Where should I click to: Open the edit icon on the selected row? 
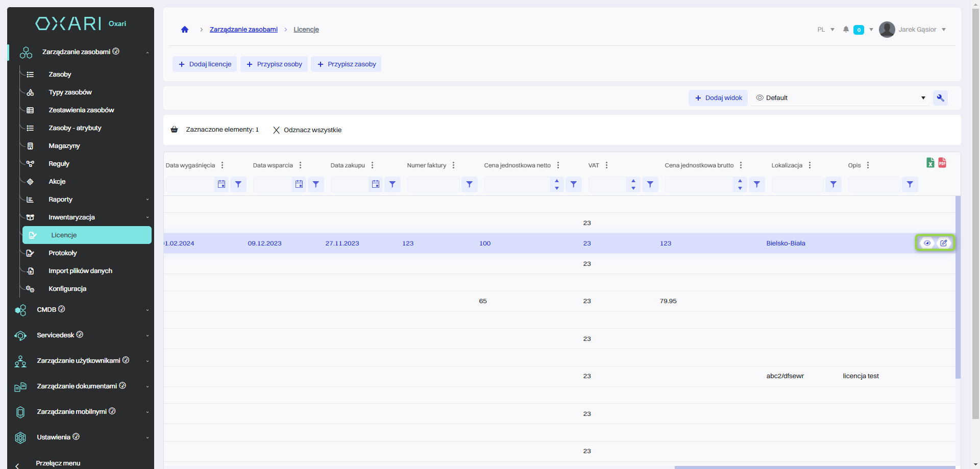[944, 243]
